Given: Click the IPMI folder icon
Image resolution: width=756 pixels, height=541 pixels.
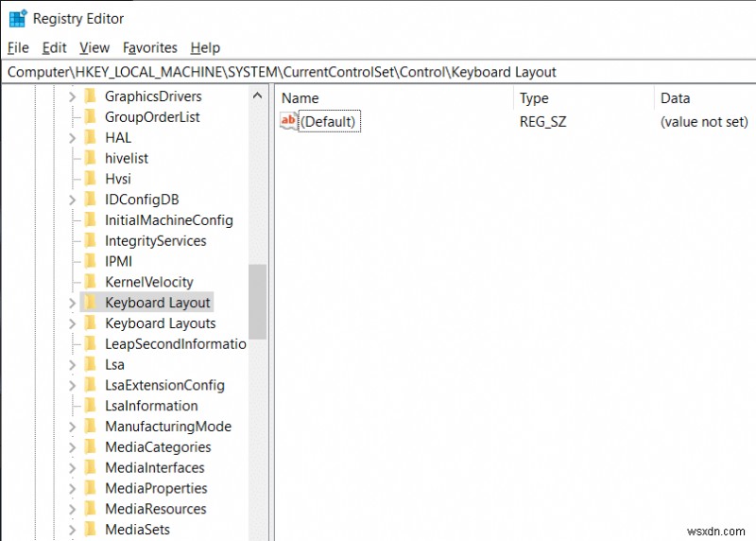Looking at the screenshot, I should (x=90, y=261).
